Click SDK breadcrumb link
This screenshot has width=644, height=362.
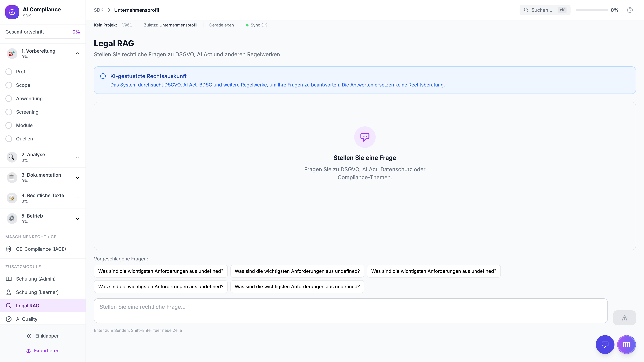coord(98,10)
